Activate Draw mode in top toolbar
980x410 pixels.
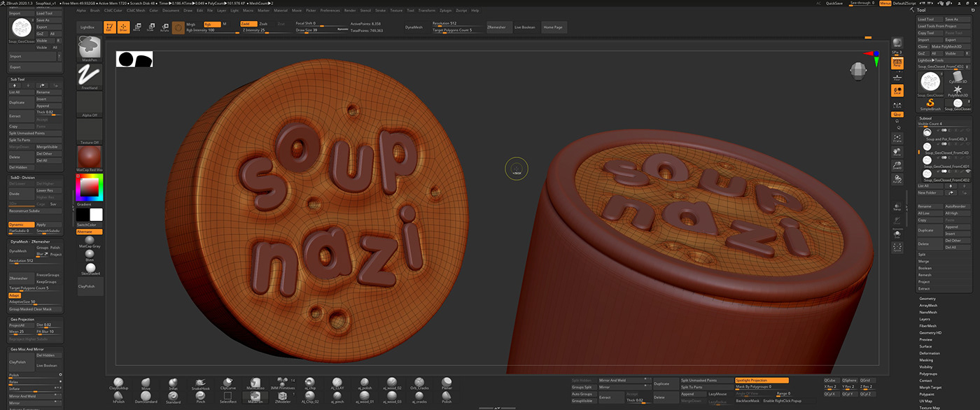click(123, 27)
